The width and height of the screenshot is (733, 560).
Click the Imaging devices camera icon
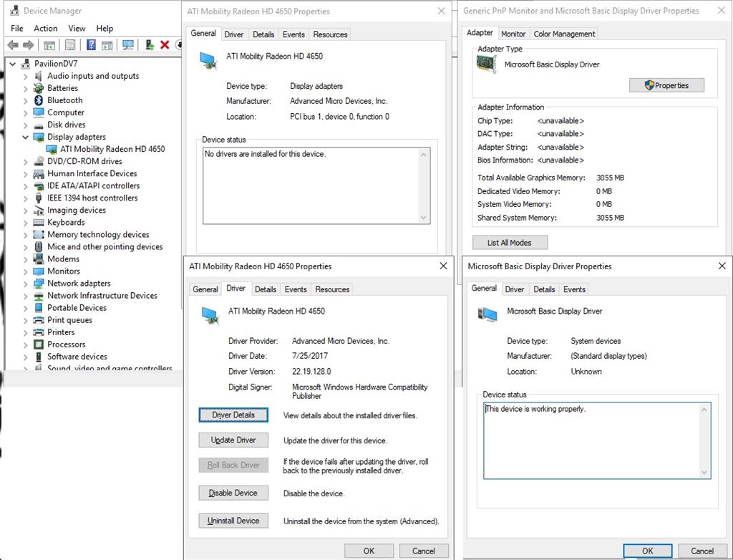(39, 210)
